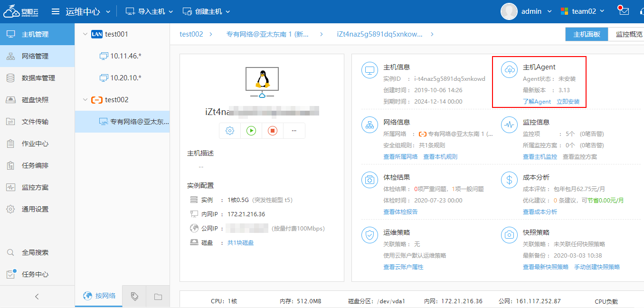Click the 体检结果 icon
The width and height of the screenshot is (644, 308).
(x=369, y=180)
